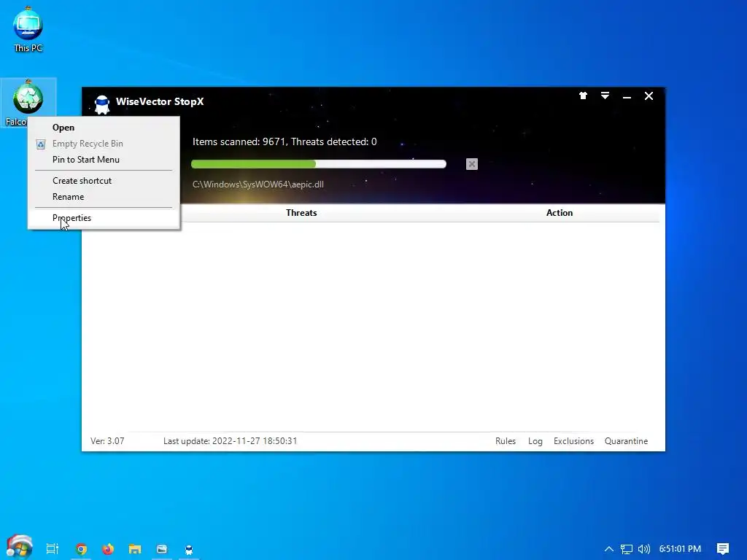The width and height of the screenshot is (747, 560).
Task: Launch Google Chrome from the taskbar
Action: coord(82,549)
